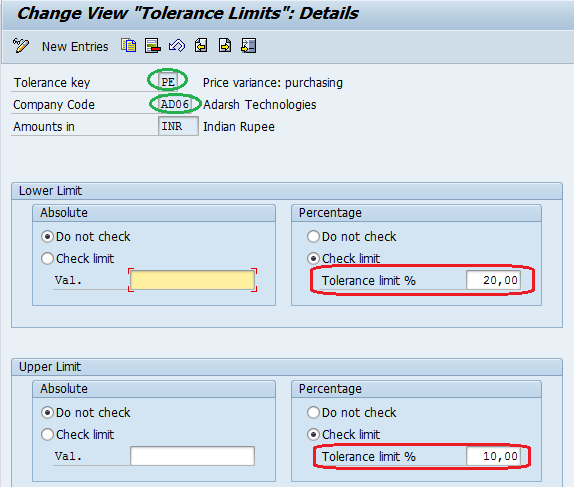Click the Next Entry icon
The width and height of the screenshot is (574, 487).
pos(225,46)
